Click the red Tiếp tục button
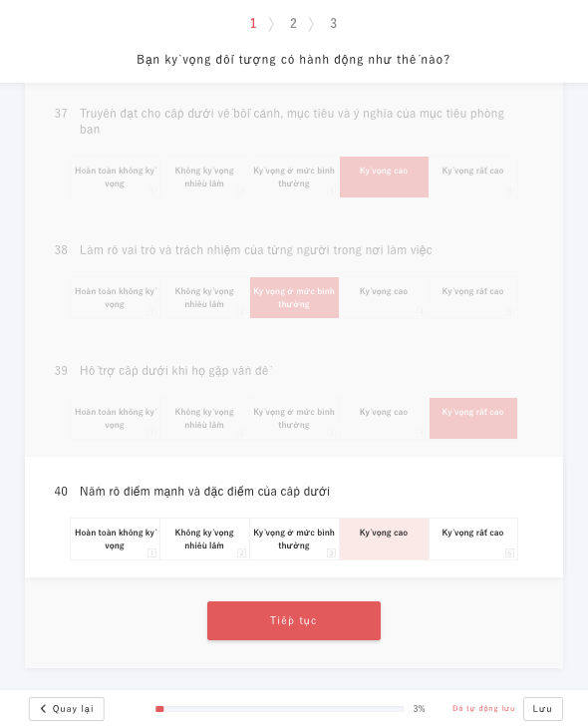Viewport: 588px width, 727px height. [x=294, y=621]
